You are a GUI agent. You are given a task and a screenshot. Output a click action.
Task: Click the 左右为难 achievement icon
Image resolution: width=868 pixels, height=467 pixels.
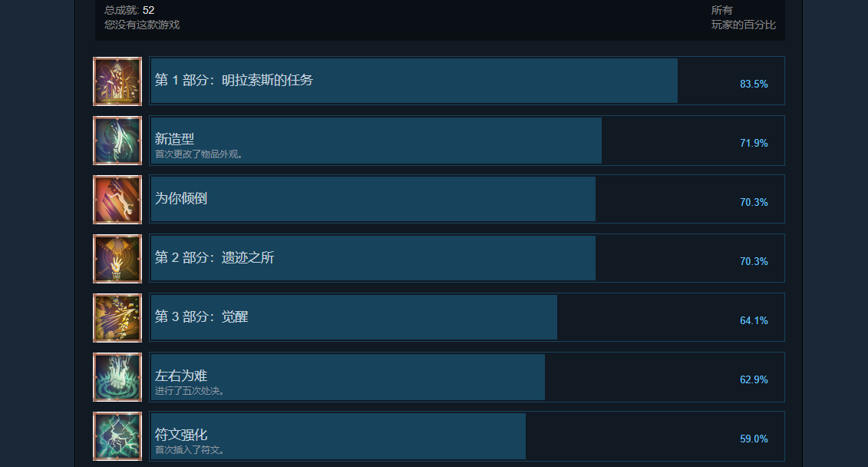pos(117,377)
